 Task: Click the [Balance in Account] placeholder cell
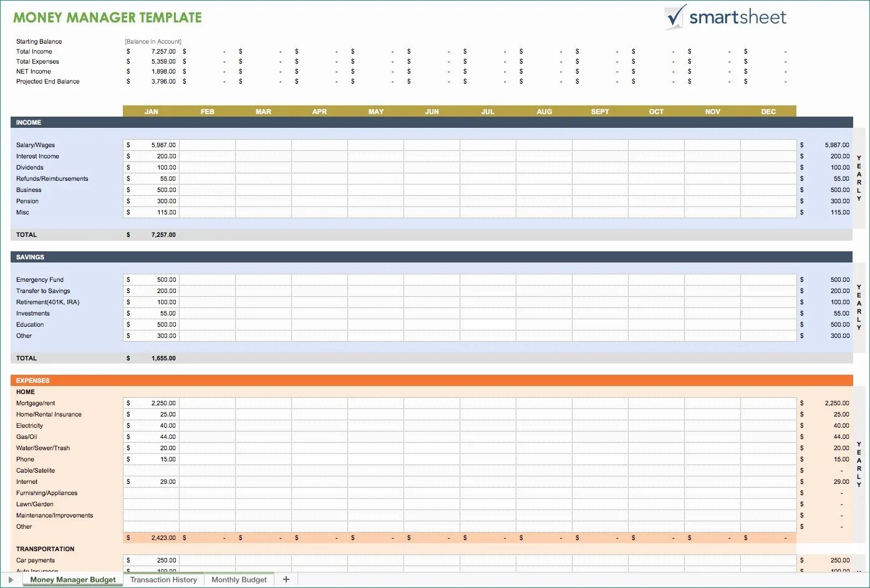tap(153, 42)
